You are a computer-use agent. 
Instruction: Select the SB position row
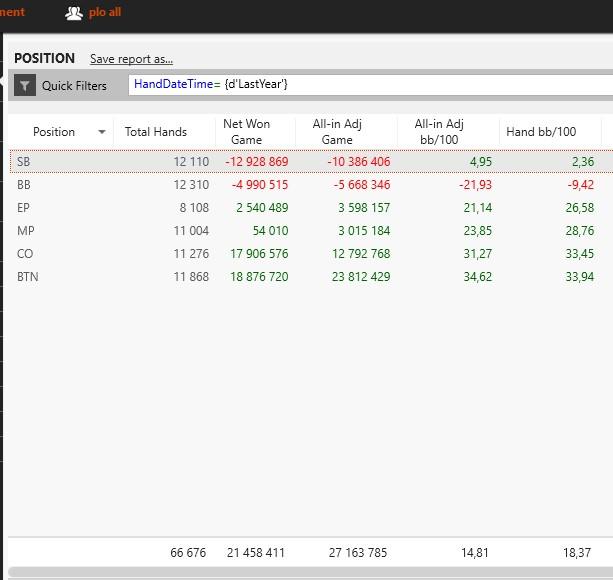coord(24,162)
